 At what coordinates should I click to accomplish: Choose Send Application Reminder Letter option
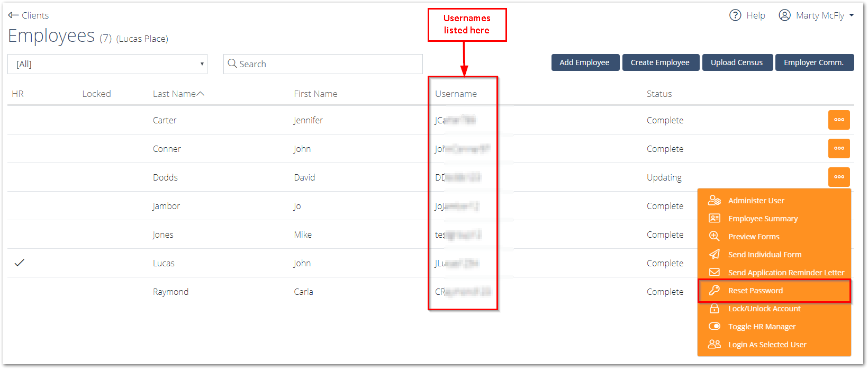click(x=786, y=272)
